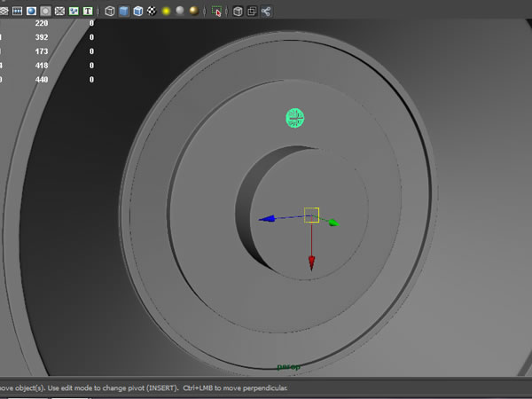Select smooth shade all display mode

click(x=124, y=12)
